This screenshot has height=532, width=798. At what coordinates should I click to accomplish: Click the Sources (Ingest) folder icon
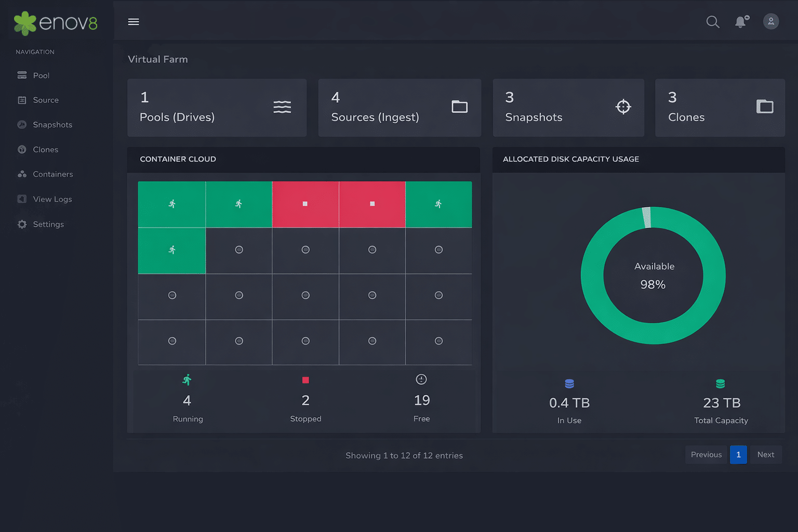(459, 107)
